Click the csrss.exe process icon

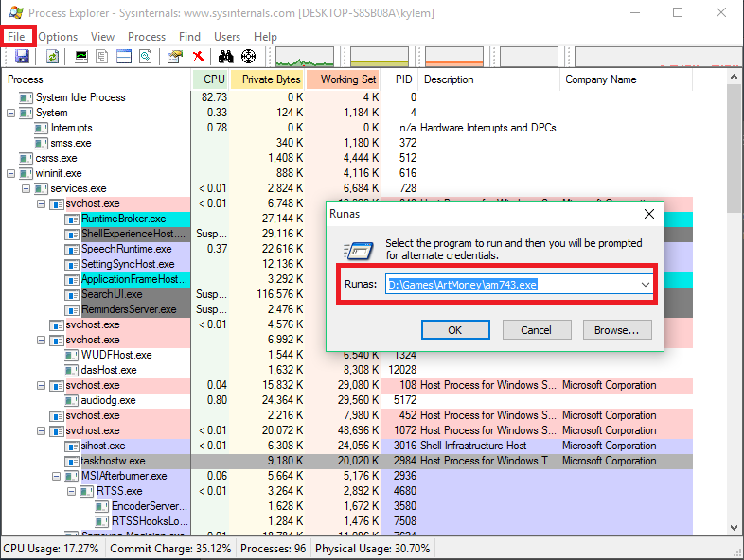click(27, 158)
